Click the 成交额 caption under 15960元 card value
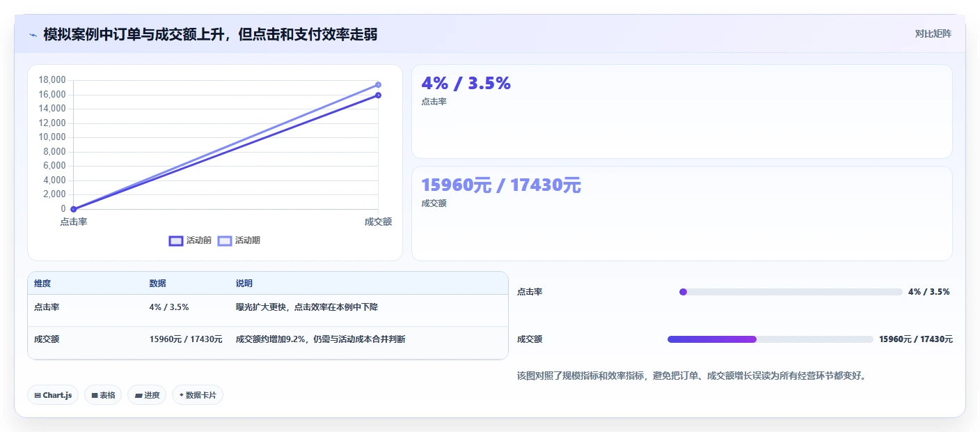 (x=434, y=203)
